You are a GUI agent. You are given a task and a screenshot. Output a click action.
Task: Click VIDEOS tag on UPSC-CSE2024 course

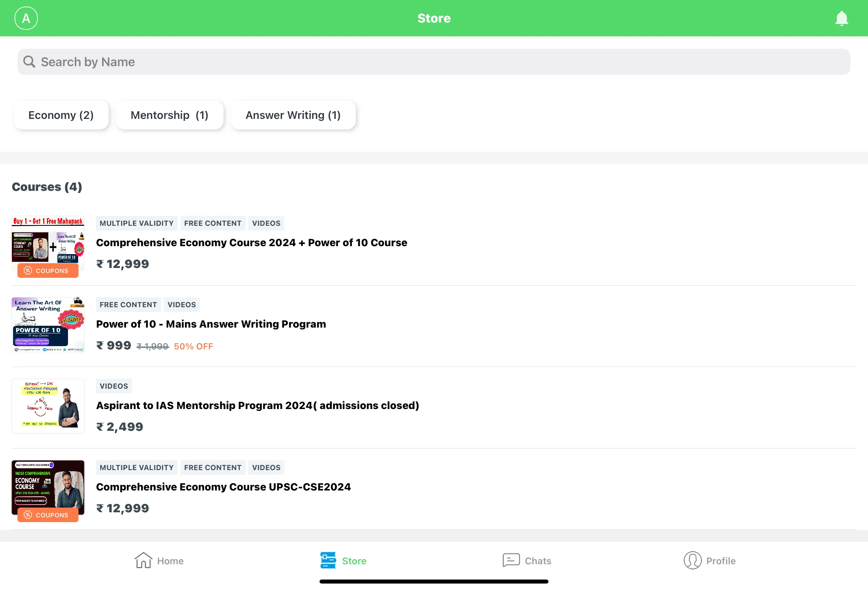coord(266,468)
